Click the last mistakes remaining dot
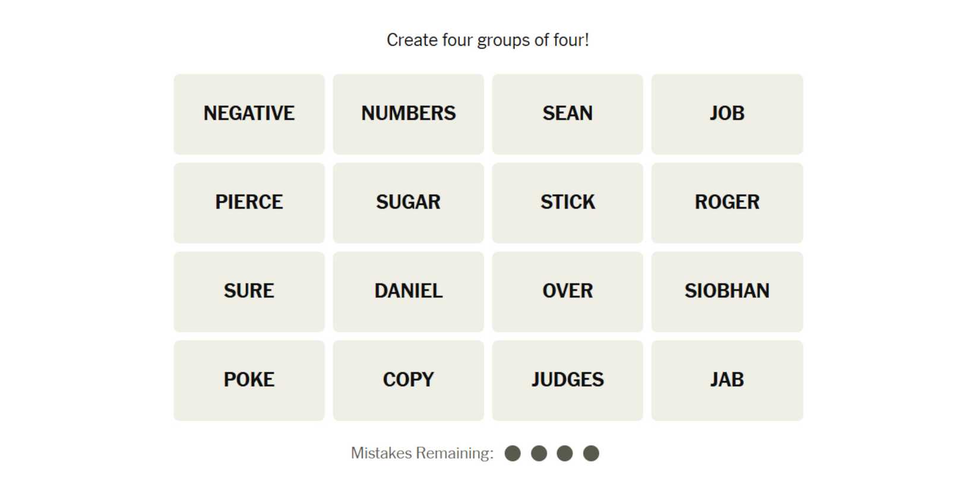Viewport: 980px width, 490px height. tap(591, 454)
